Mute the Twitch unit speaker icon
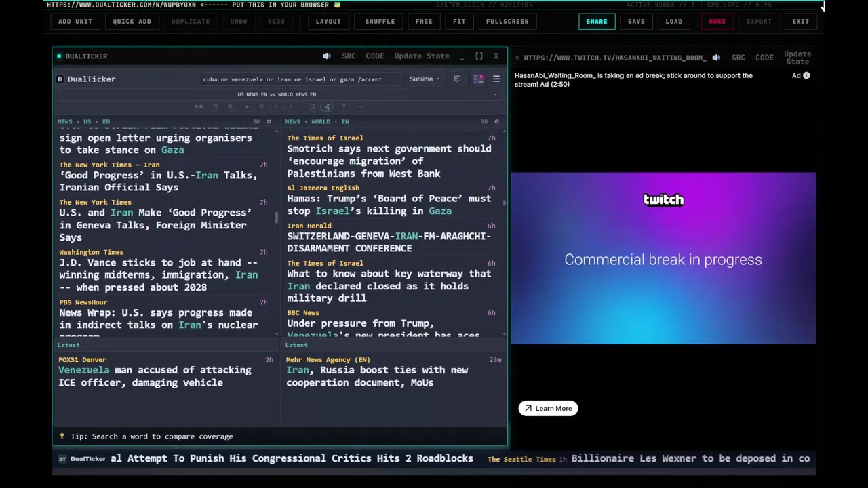 716,58
